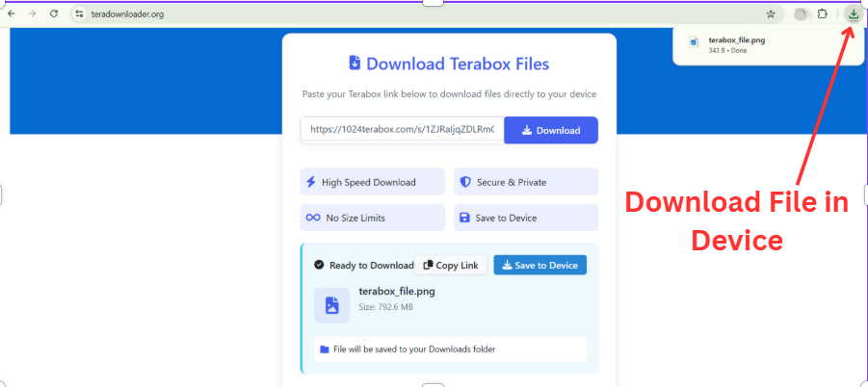Click the Copy Link button

451,266
